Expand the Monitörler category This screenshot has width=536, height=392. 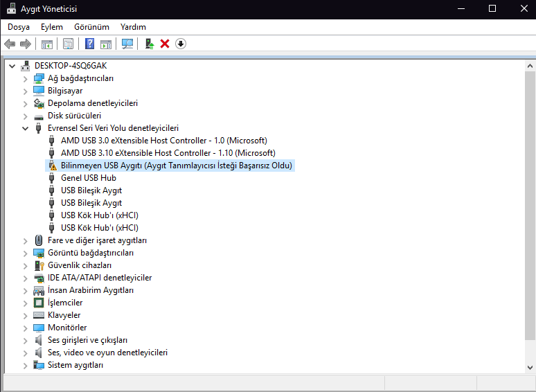(x=25, y=328)
